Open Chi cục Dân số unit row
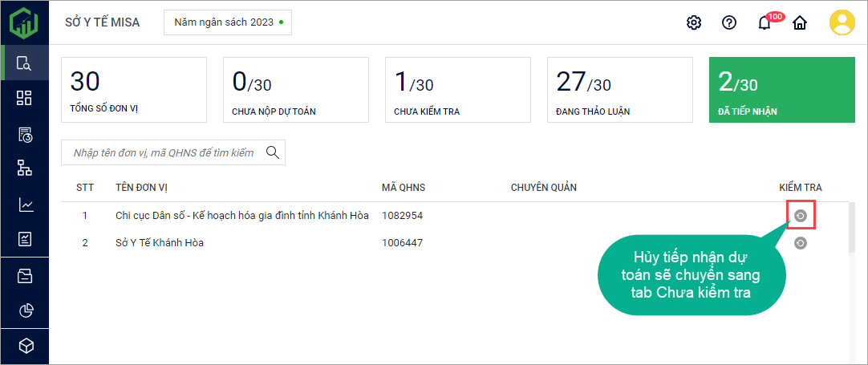The width and height of the screenshot is (868, 365). click(241, 216)
